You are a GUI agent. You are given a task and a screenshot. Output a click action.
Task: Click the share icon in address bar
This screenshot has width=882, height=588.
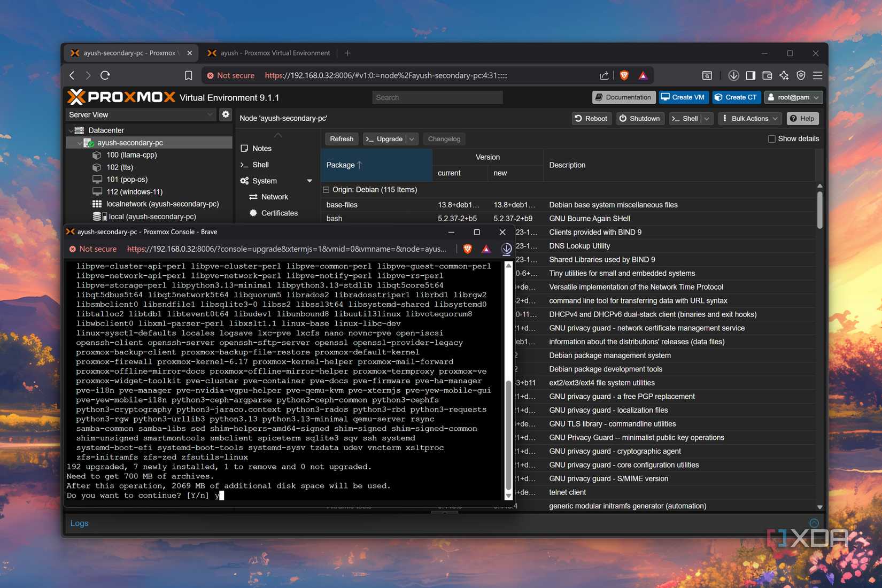604,75
